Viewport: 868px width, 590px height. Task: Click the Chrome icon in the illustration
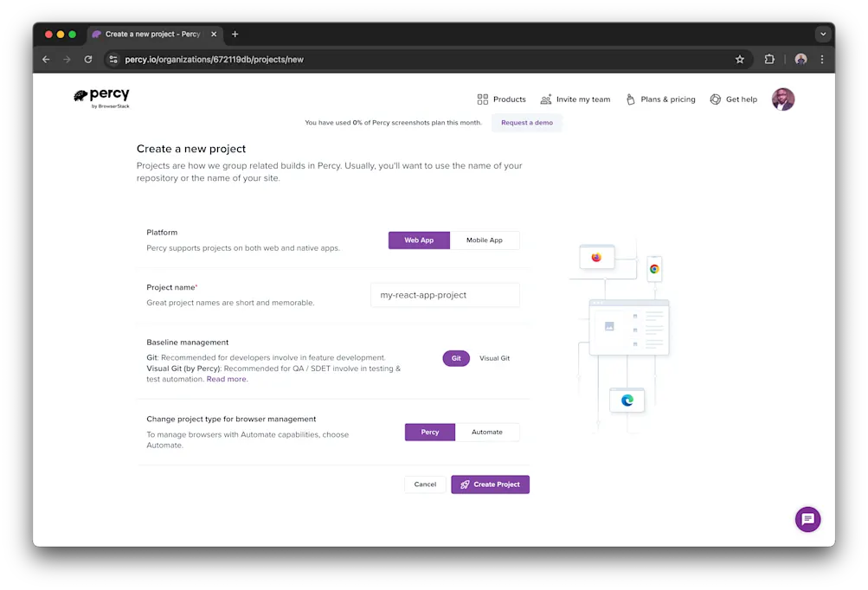654,268
